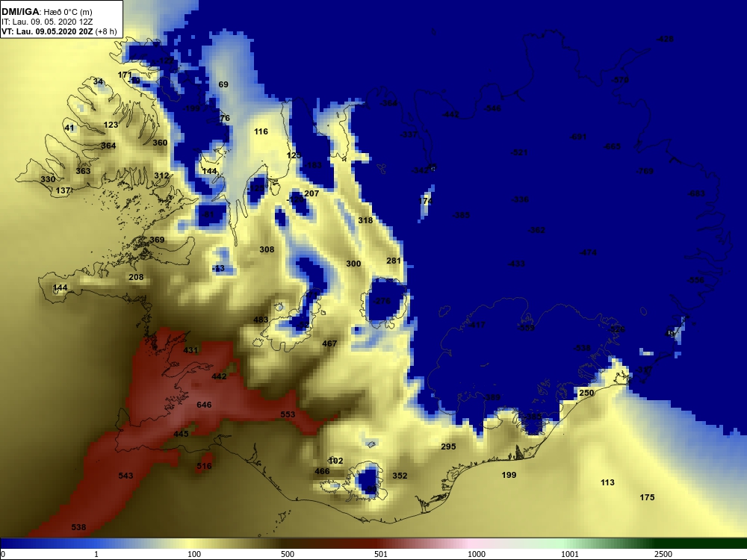Click the map value 467
The height and width of the screenshot is (560, 747).
point(329,343)
